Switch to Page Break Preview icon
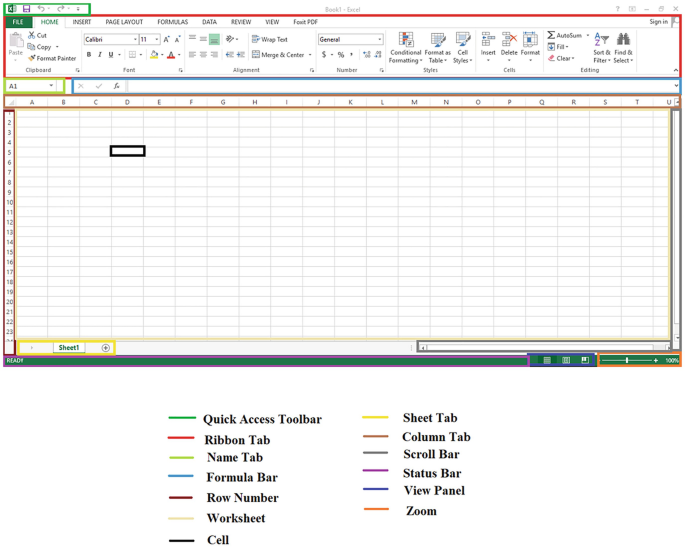 pyautogui.click(x=585, y=360)
